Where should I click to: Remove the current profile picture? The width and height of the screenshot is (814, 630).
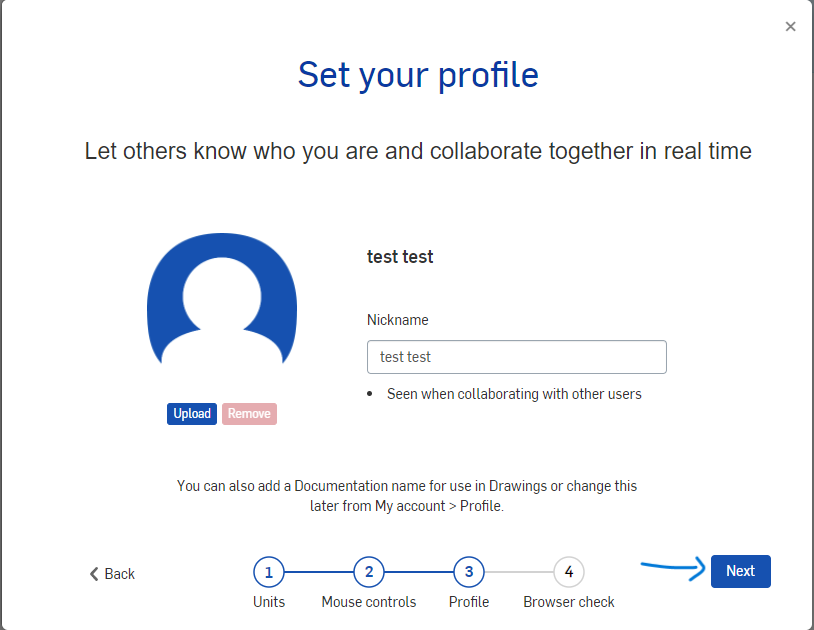pyautogui.click(x=249, y=414)
